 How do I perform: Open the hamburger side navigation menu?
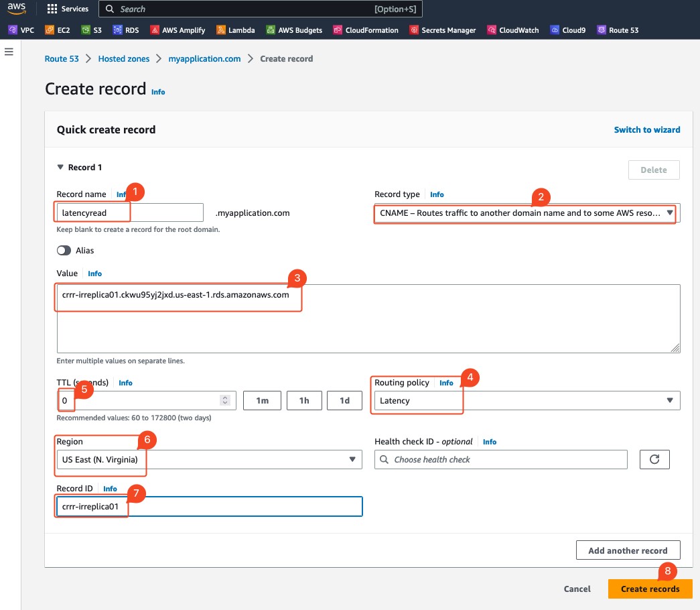pos(9,52)
